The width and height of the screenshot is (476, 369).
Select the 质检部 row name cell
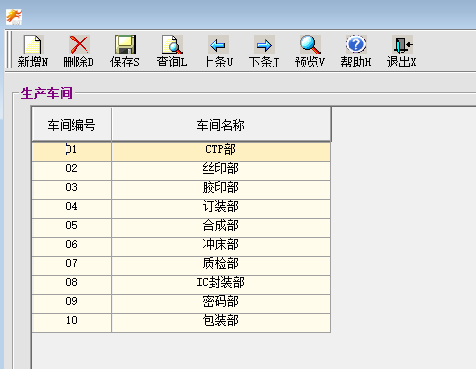coord(221,266)
